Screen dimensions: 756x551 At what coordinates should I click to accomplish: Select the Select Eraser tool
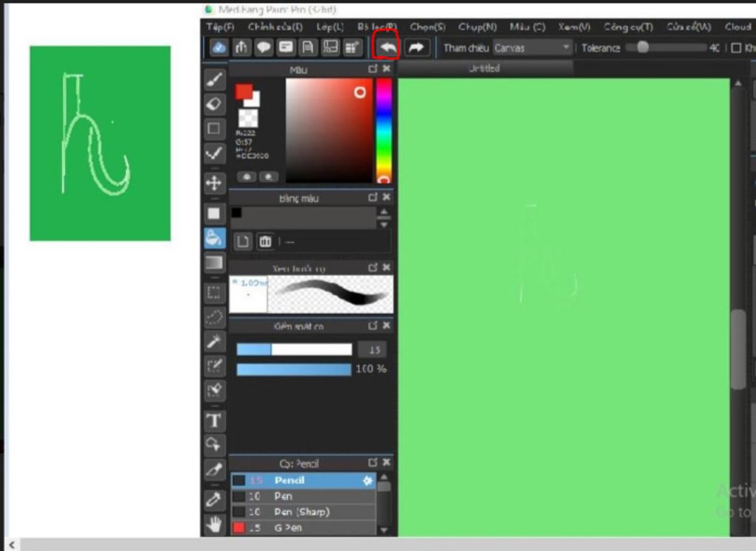click(x=215, y=391)
